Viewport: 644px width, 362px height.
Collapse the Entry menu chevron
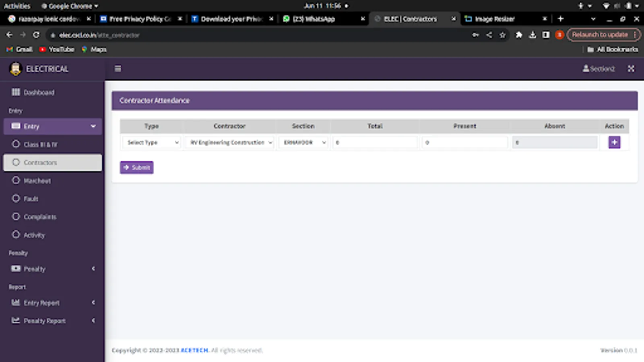(93, 126)
